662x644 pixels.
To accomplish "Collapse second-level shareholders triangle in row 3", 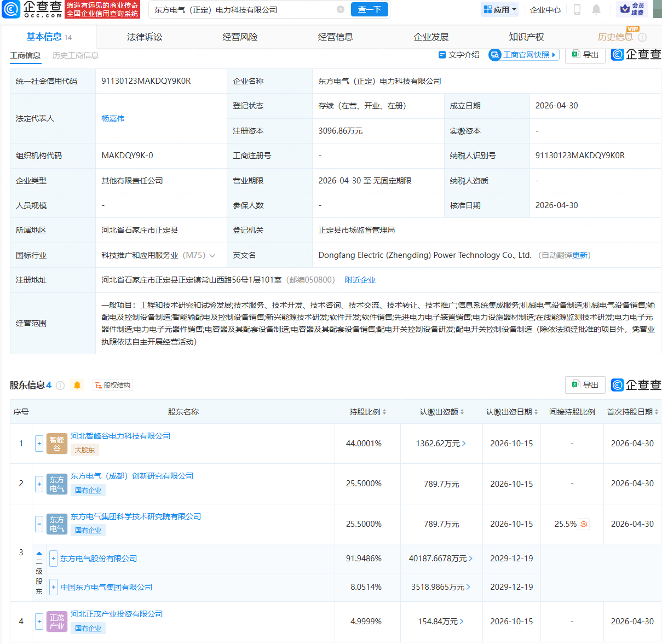I will (39, 553).
